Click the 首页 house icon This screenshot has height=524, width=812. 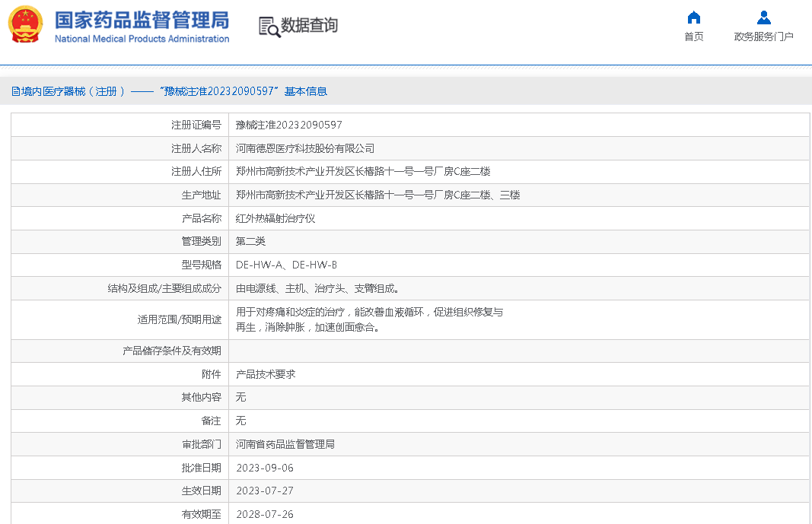[693, 17]
